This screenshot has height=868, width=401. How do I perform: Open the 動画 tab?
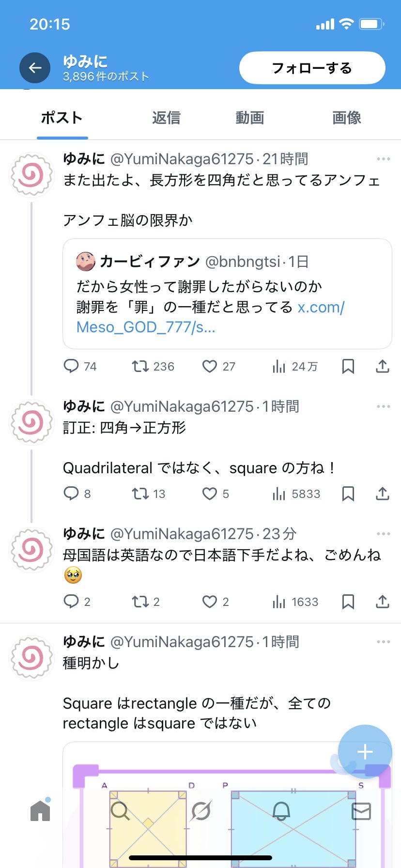[250, 118]
